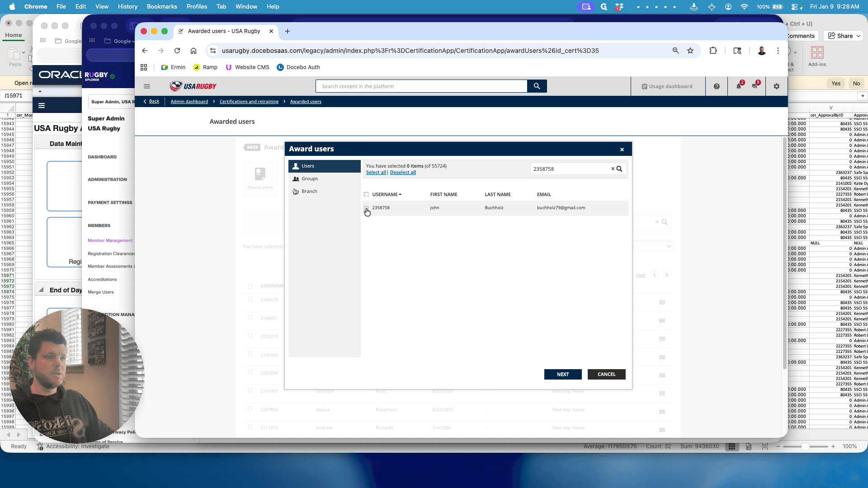Tick the checkbox for user 2180578 in background list
The height and width of the screenshot is (488, 868).
pyautogui.click(x=250, y=299)
